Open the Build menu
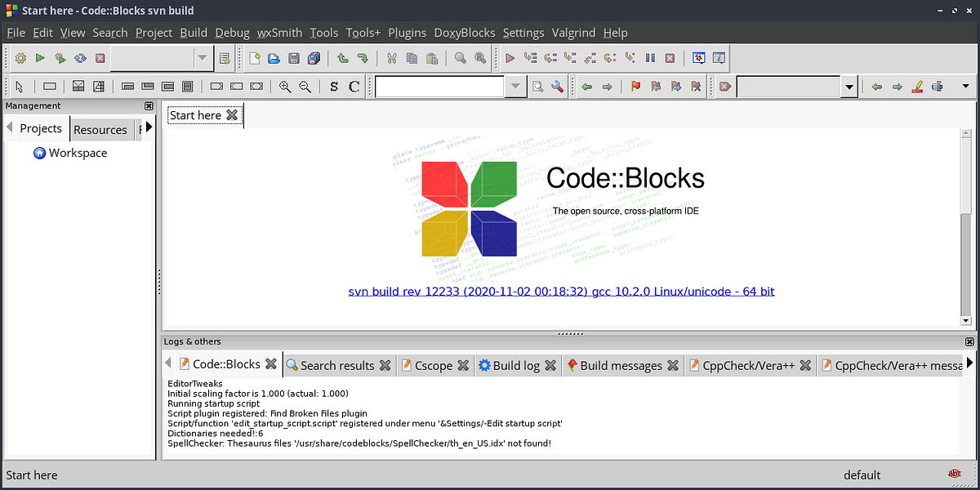The image size is (980, 490). coord(194,33)
